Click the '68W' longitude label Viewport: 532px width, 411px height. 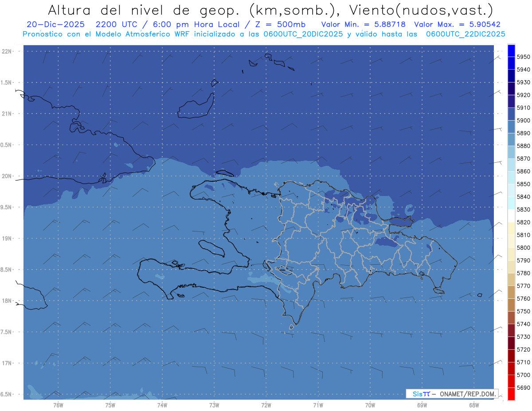point(474,405)
